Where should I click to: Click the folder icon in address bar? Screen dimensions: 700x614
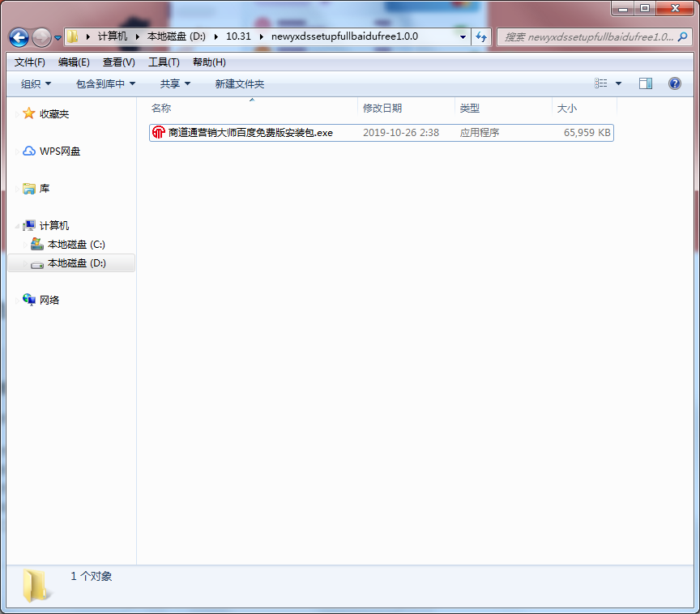[73, 36]
